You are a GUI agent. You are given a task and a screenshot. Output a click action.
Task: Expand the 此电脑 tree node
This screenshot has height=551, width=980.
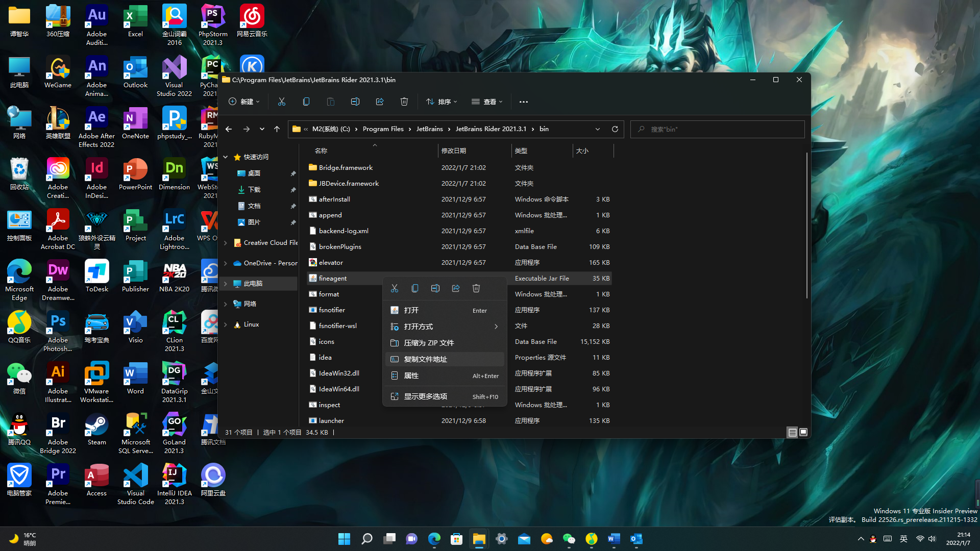[226, 284]
